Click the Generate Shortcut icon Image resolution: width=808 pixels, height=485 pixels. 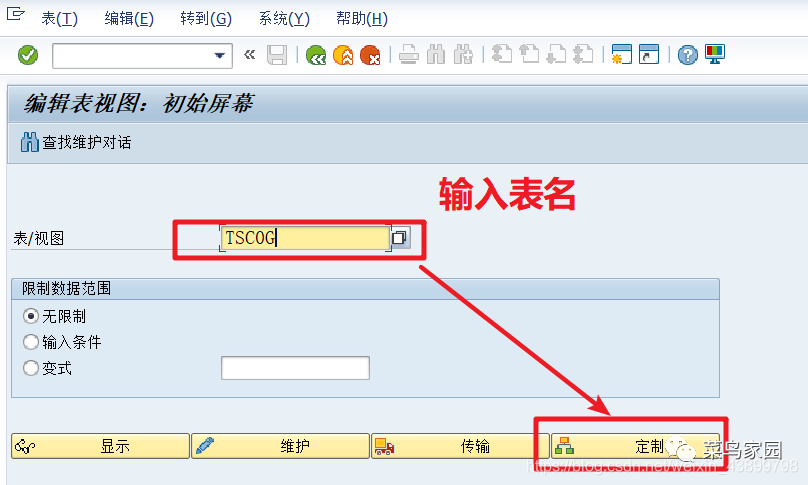coord(649,55)
